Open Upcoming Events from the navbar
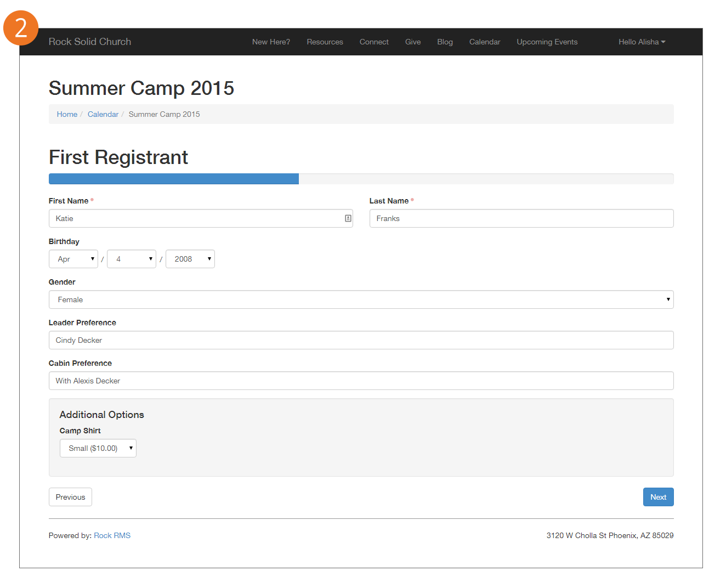726x588 pixels. pyautogui.click(x=547, y=42)
